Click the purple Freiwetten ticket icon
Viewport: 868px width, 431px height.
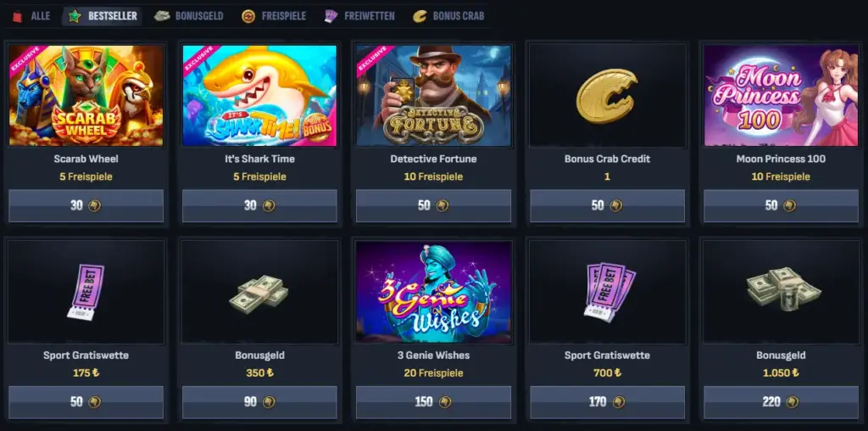[x=331, y=16]
